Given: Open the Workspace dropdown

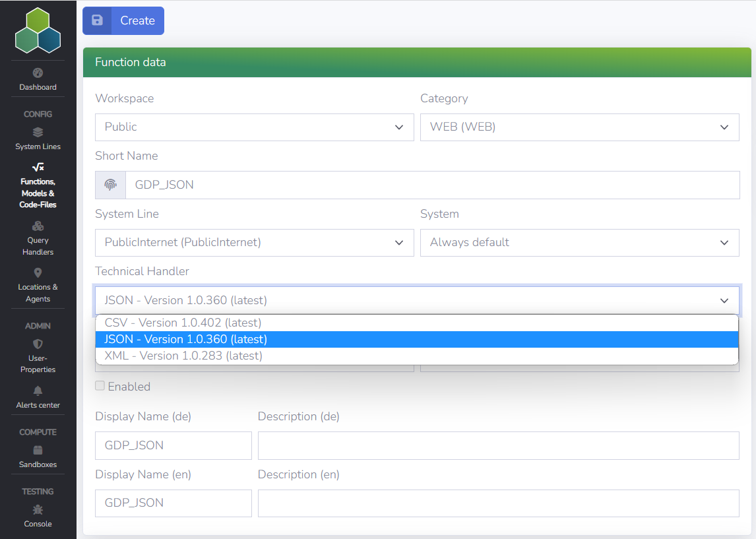Looking at the screenshot, I should (x=254, y=127).
